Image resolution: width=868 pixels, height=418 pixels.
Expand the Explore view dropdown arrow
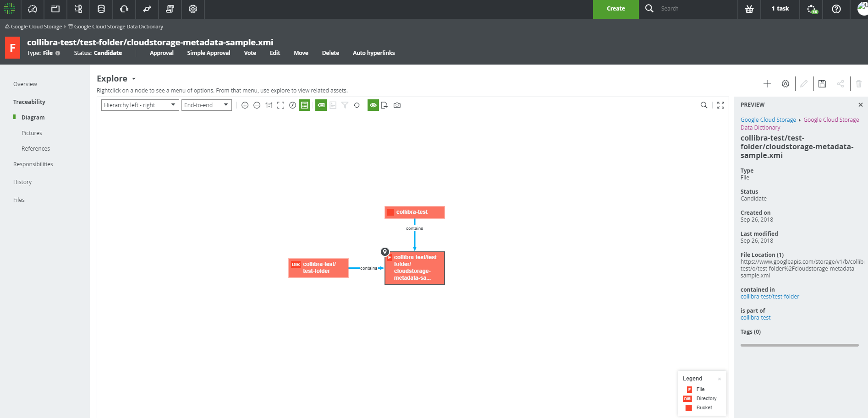click(x=134, y=79)
